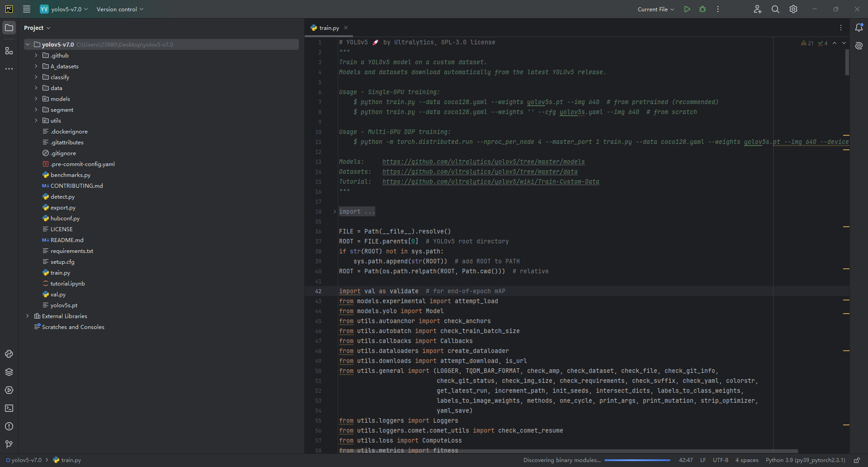Image resolution: width=868 pixels, height=467 pixels.
Task: Open the Terminal tool window
Action: 9,408
